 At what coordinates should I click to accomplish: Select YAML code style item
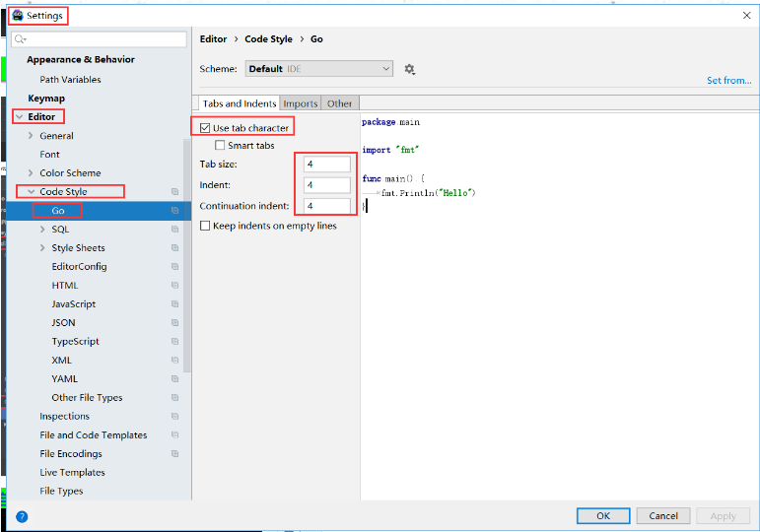coord(65,379)
